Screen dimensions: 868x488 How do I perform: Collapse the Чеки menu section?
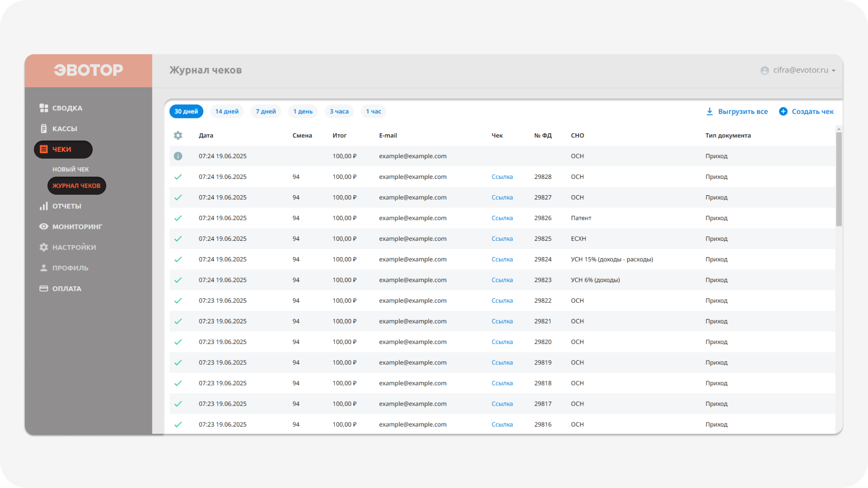(63, 150)
